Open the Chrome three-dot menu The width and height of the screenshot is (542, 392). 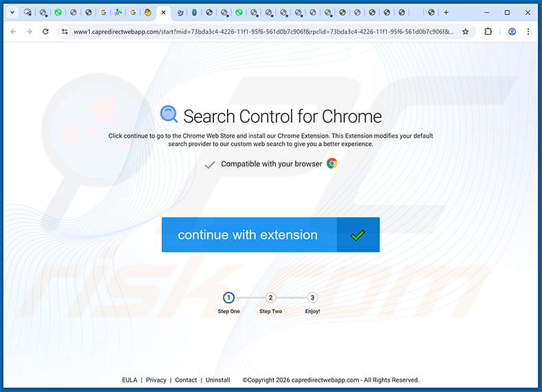[528, 32]
